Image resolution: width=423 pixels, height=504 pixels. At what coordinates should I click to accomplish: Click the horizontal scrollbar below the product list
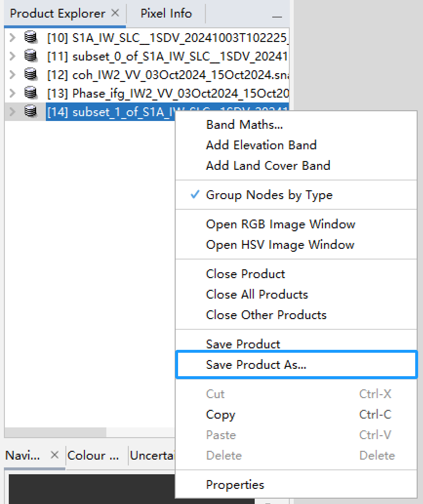tap(55, 432)
